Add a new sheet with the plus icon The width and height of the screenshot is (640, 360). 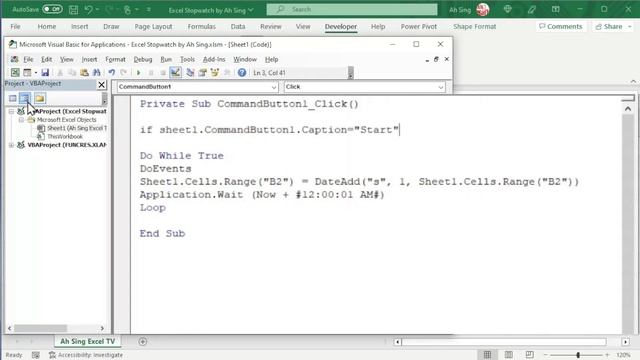142,342
